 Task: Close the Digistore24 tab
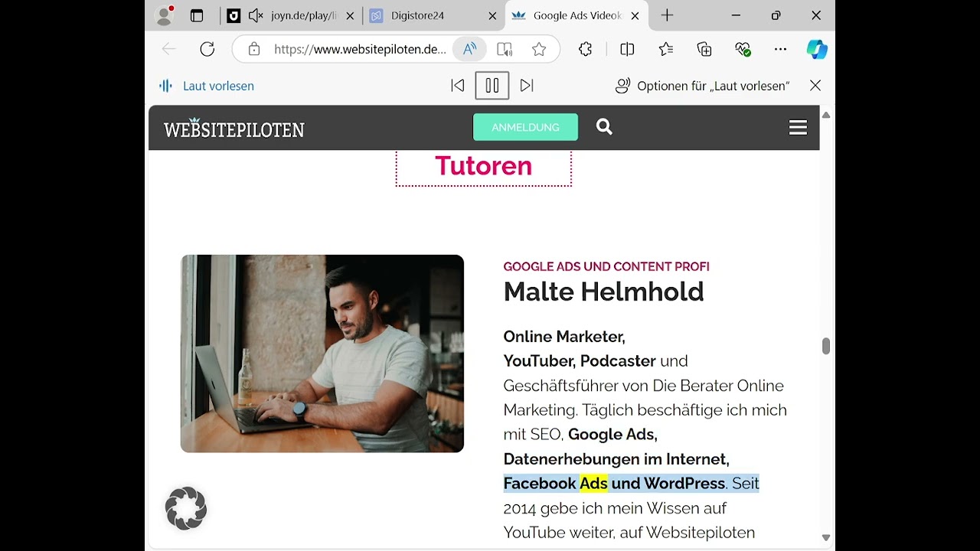[492, 15]
